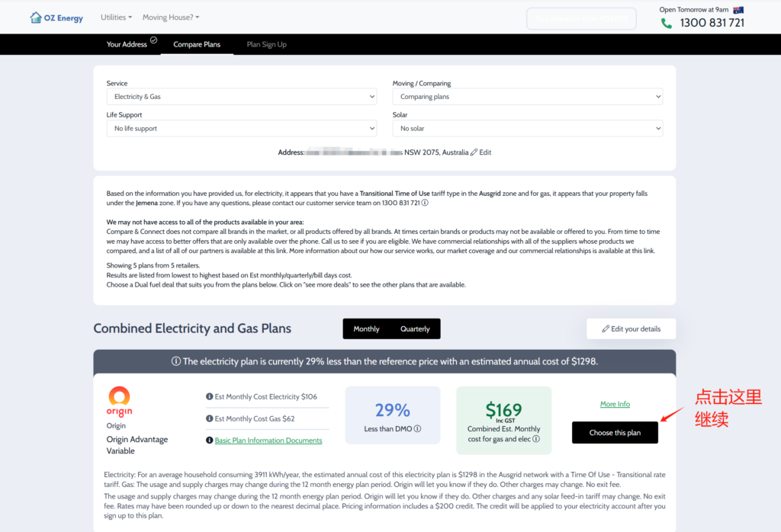The image size is (781, 532).
Task: Select the Plan Sign Up tab
Action: pyautogui.click(x=266, y=44)
